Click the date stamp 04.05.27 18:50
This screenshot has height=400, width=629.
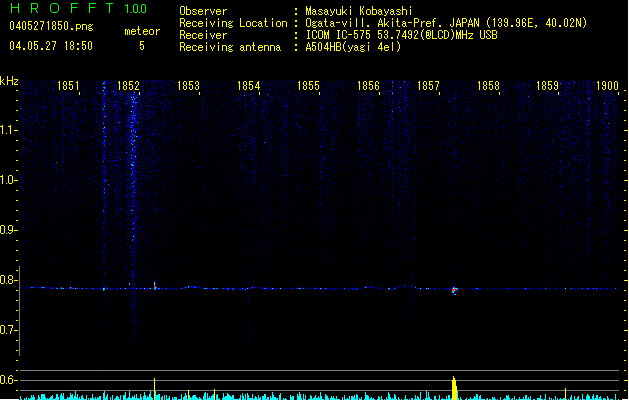pos(51,46)
